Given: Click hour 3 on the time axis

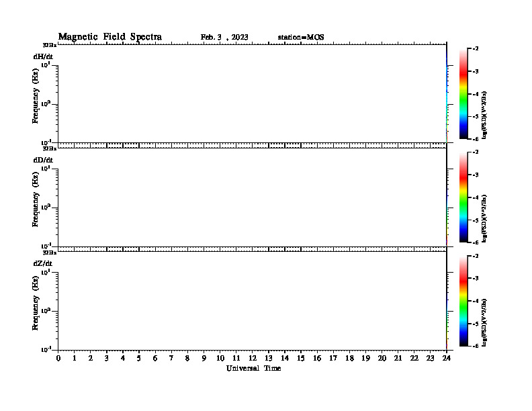Looking at the screenshot, I should point(107,359).
